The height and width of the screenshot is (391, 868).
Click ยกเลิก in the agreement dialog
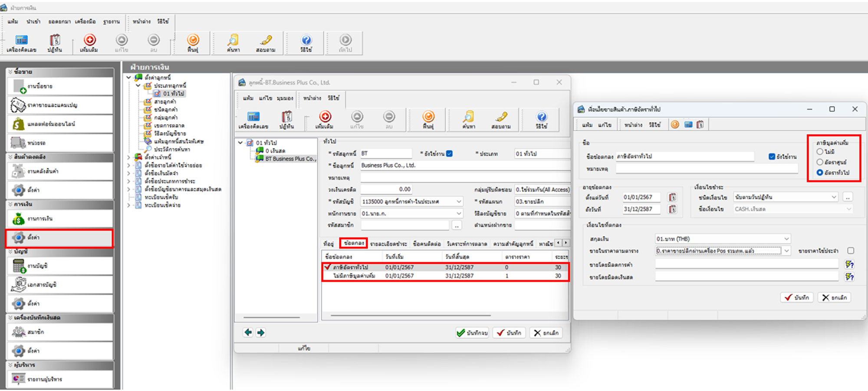click(834, 298)
